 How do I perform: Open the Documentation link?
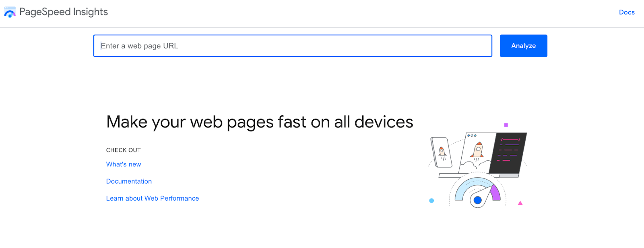click(129, 181)
